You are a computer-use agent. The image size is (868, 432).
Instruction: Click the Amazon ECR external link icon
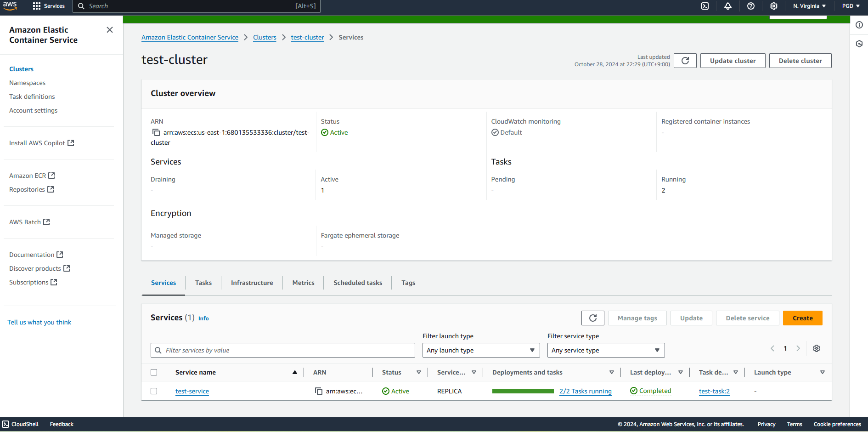pos(51,176)
